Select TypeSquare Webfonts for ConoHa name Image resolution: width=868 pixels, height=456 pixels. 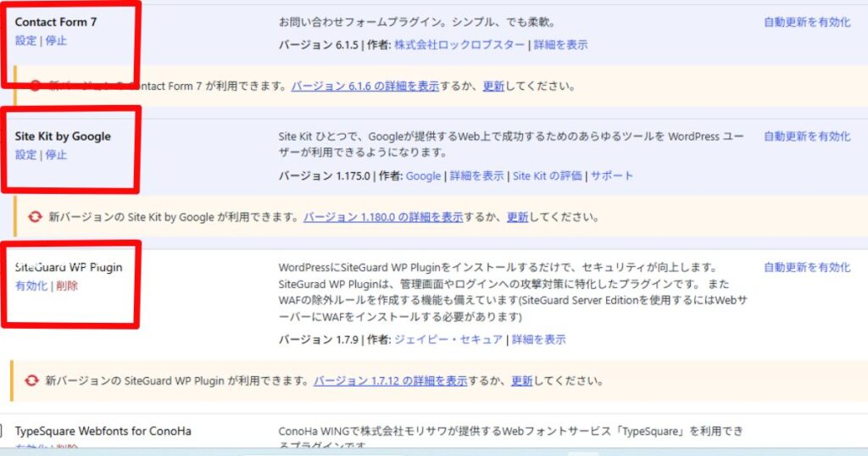tap(103, 431)
